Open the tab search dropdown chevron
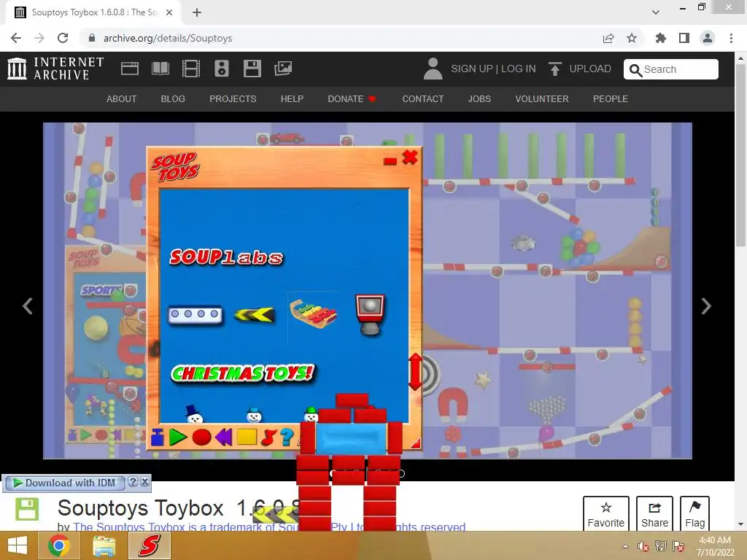The image size is (747, 560). (656, 12)
